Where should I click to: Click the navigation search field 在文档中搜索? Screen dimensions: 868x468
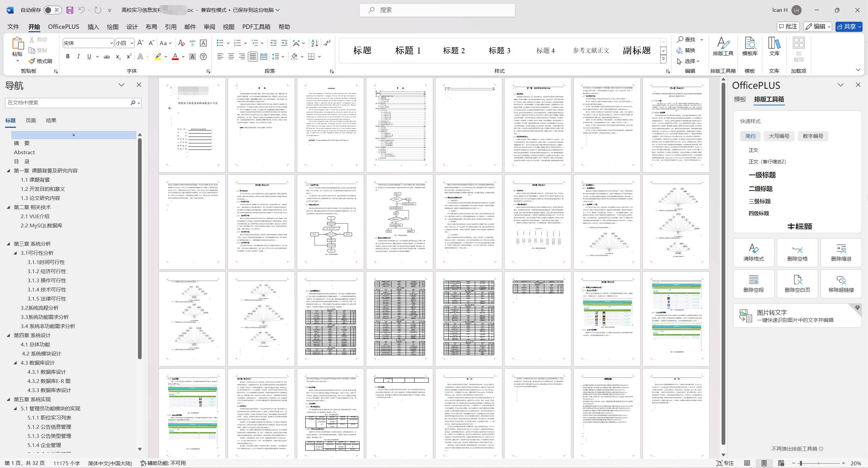pos(68,103)
